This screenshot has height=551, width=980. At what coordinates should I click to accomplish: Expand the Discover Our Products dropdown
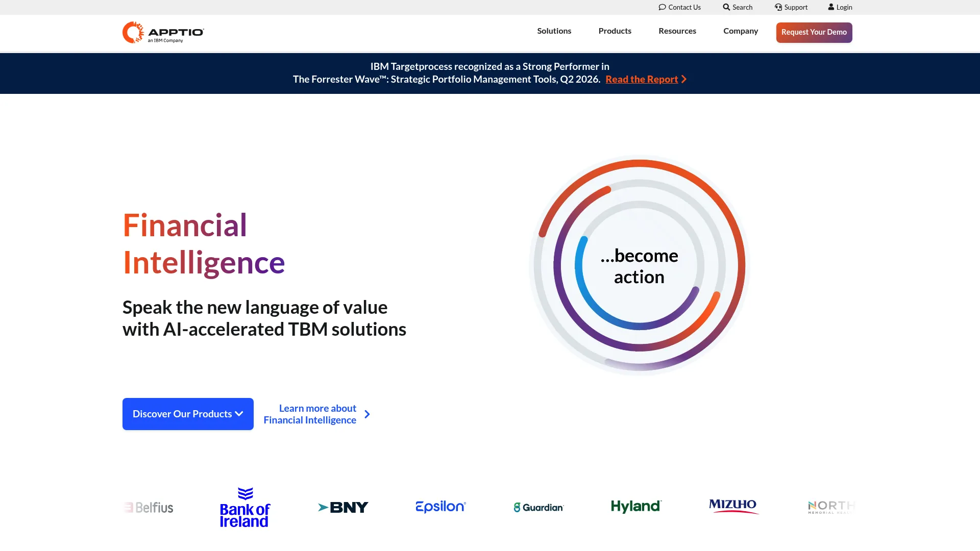[188, 414]
